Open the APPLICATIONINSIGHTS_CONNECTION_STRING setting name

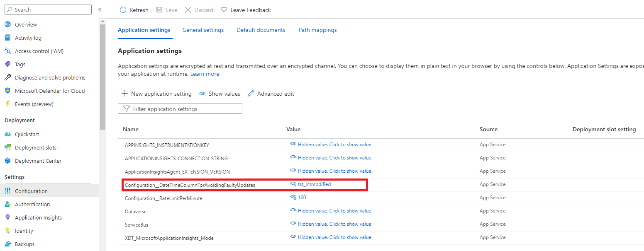coord(176,159)
